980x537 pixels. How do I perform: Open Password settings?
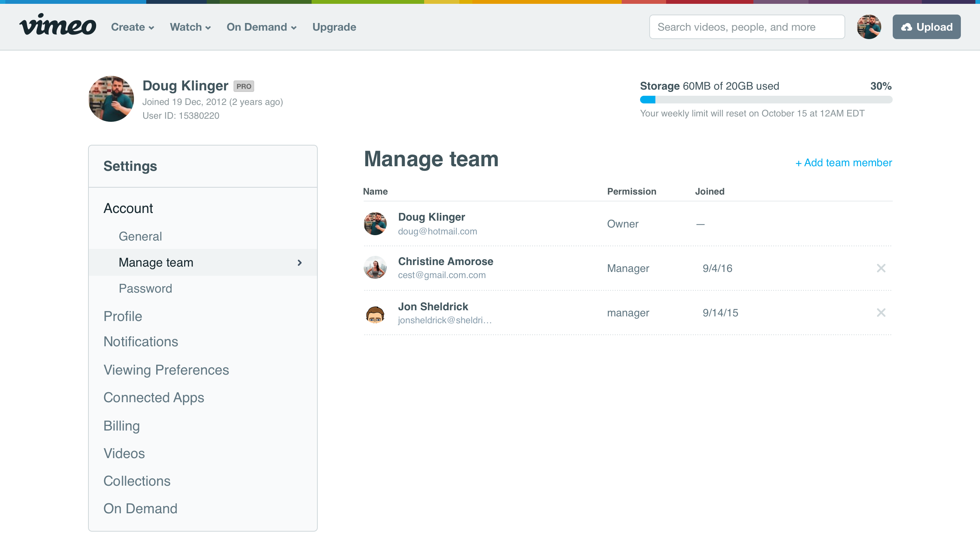[x=145, y=288]
